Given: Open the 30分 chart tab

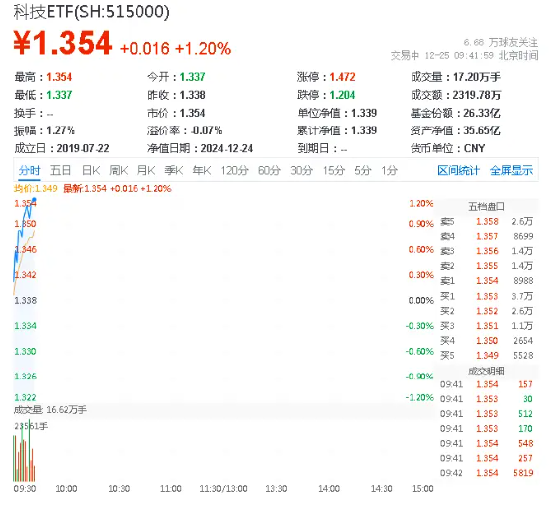Looking at the screenshot, I should point(301,171).
